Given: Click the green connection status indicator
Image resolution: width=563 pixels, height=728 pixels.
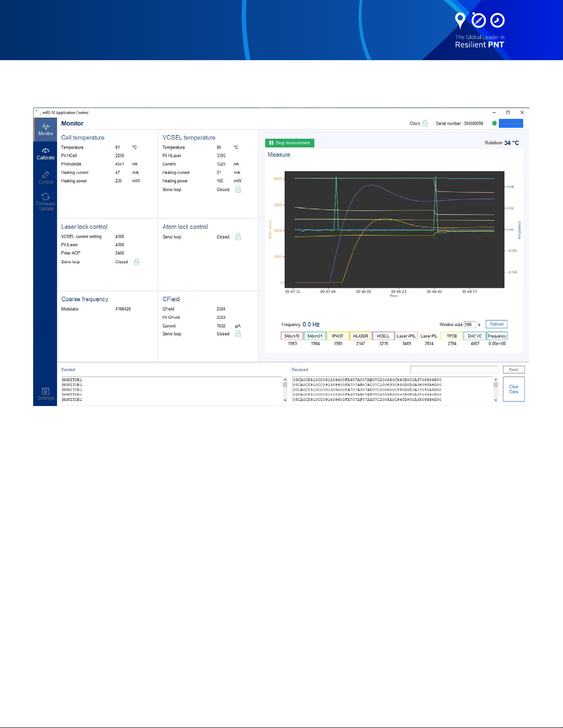Looking at the screenshot, I should 495,123.
